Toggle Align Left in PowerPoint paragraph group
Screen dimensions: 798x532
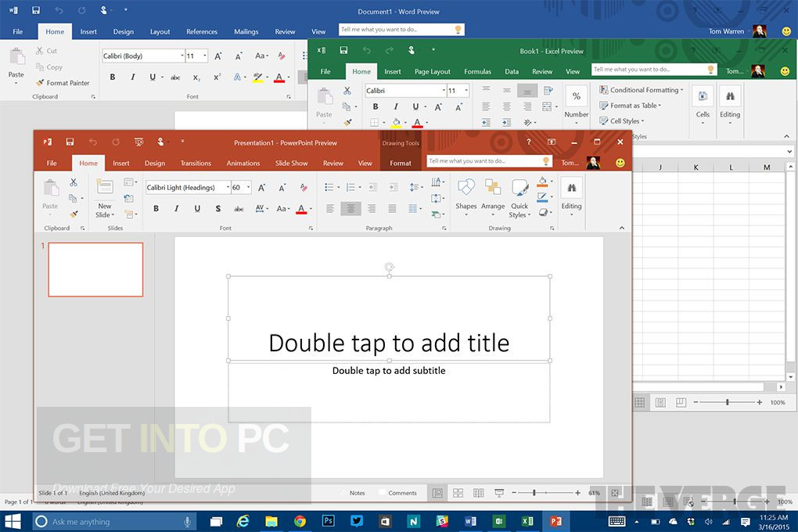coord(330,208)
